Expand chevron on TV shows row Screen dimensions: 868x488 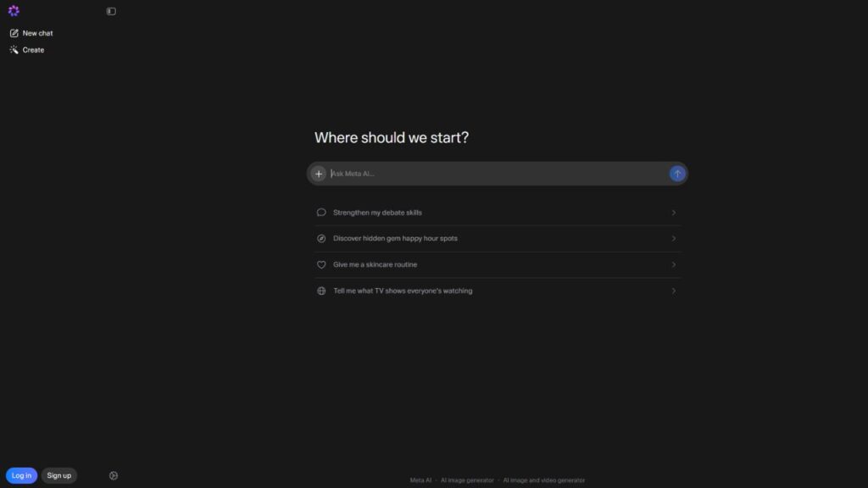click(674, 291)
